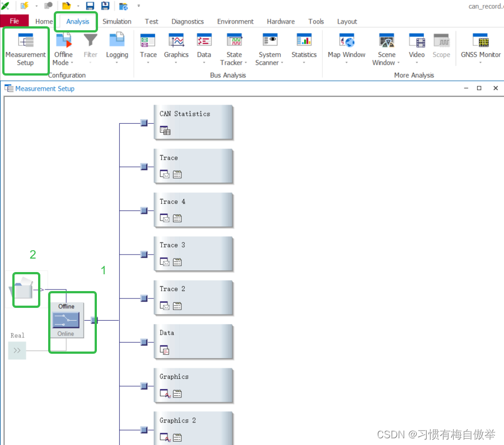Image resolution: width=504 pixels, height=445 pixels.
Task: Click the Real bus double-arrow block
Action: [17, 350]
